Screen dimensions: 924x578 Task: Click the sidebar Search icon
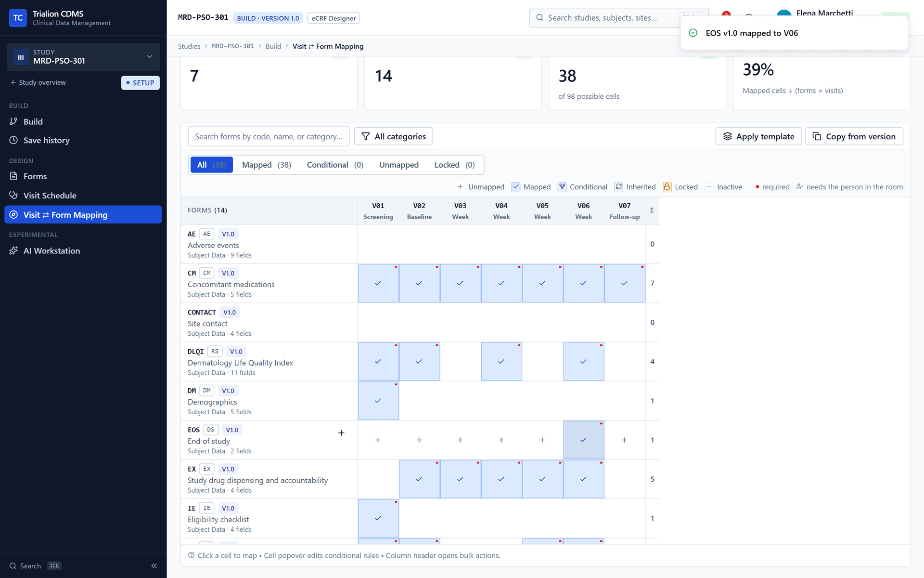coord(13,566)
